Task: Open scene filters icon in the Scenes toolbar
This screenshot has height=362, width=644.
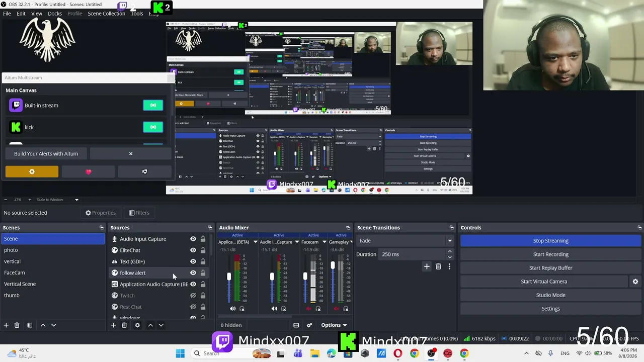Action: (x=30, y=325)
